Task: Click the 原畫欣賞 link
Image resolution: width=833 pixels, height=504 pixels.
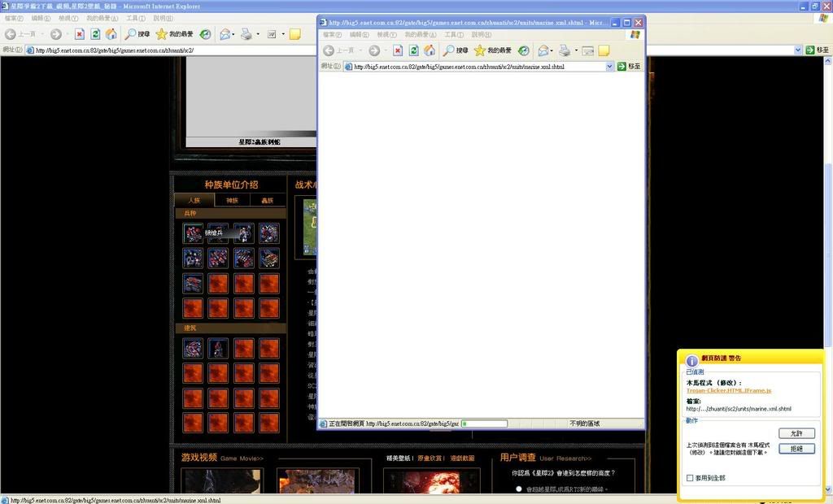Action: pos(431,458)
